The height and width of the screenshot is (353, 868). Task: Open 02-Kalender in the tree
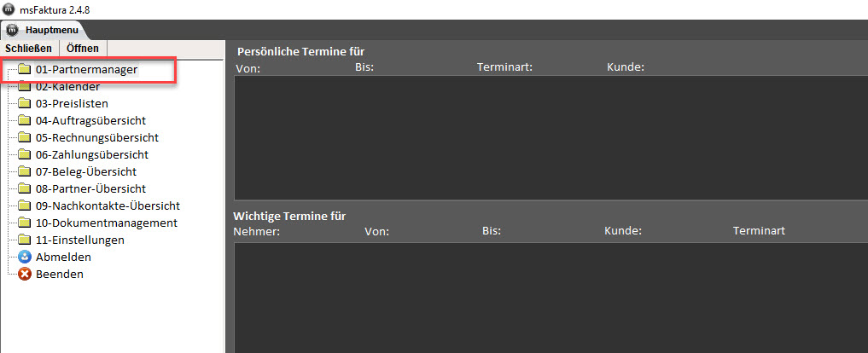[x=67, y=87]
